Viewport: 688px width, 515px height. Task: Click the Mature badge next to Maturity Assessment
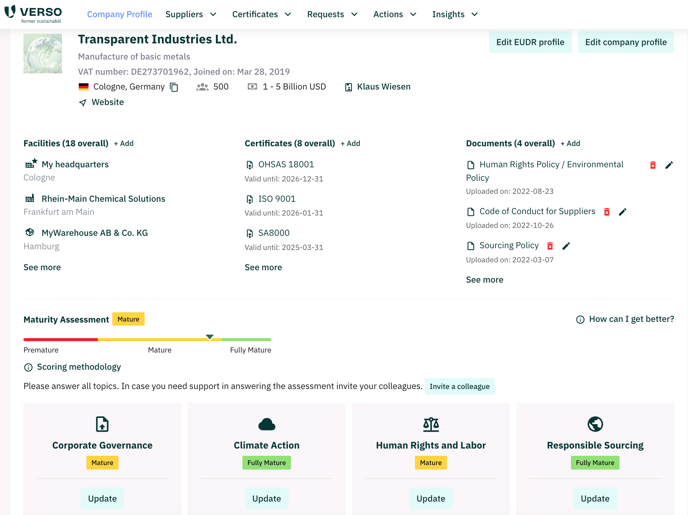(128, 319)
